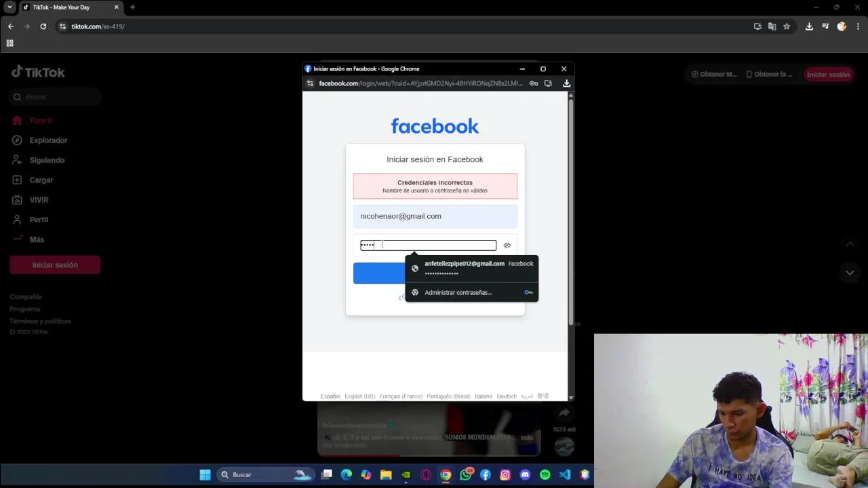Open Windows Start menu
The width and height of the screenshot is (868, 488).
click(205, 475)
